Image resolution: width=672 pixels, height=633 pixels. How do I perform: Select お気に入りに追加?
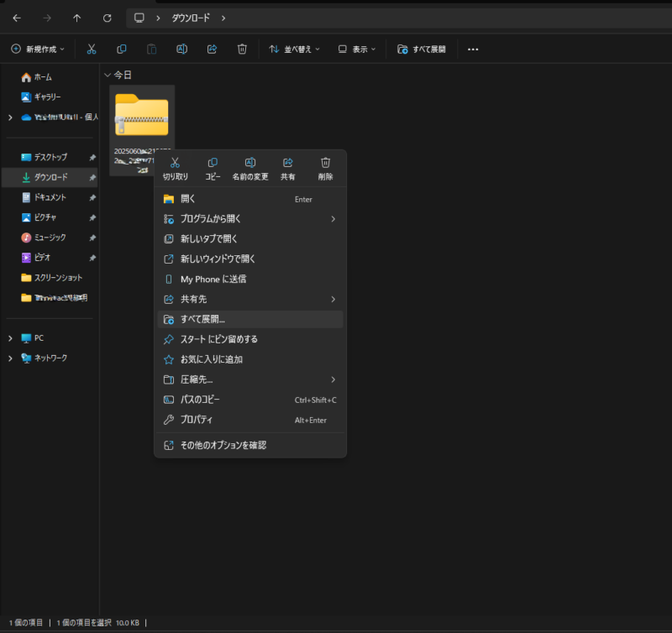point(250,359)
